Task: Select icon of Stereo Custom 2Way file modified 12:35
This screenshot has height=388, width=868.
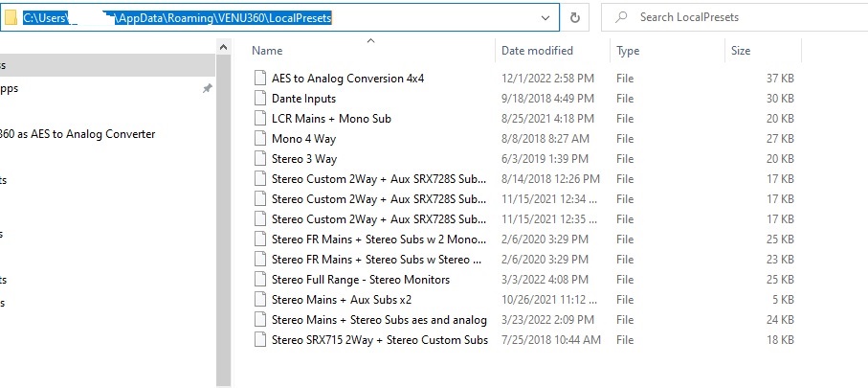Action: [x=260, y=219]
